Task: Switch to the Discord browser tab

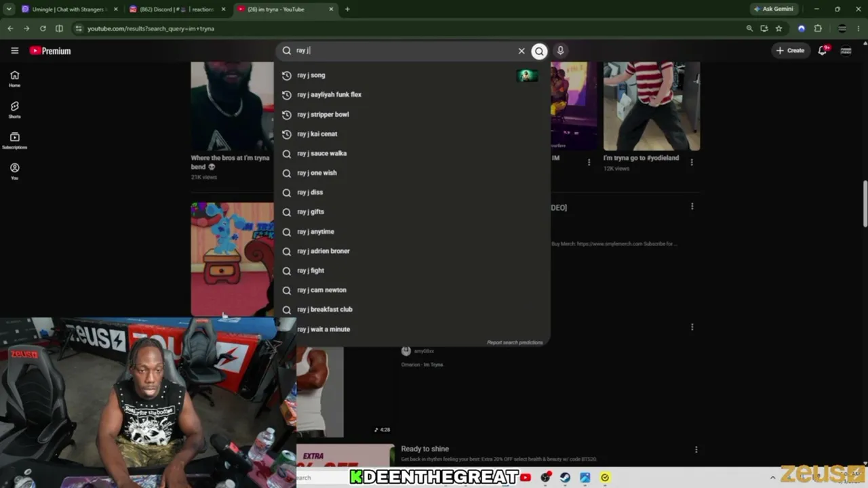Action: click(x=176, y=9)
